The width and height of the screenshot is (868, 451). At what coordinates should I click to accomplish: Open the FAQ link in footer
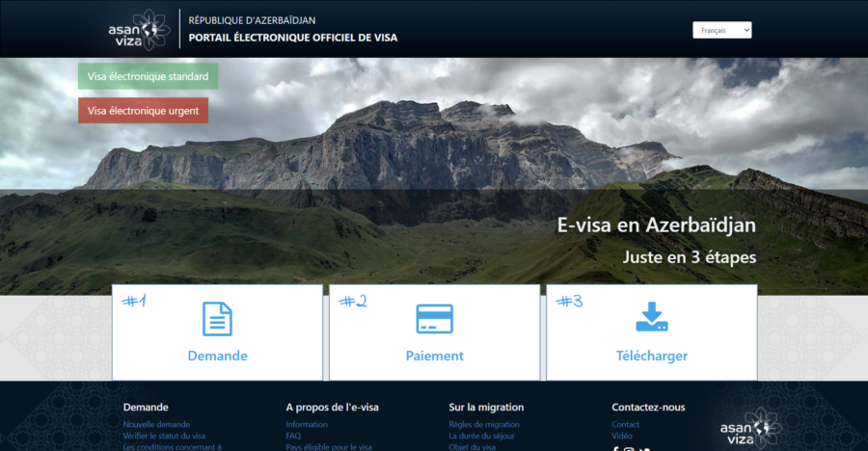tap(293, 436)
